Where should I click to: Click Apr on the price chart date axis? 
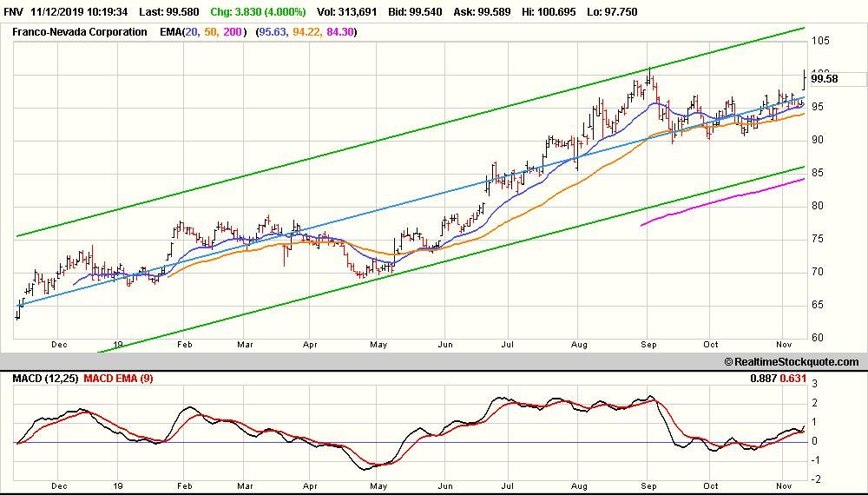tap(310, 345)
